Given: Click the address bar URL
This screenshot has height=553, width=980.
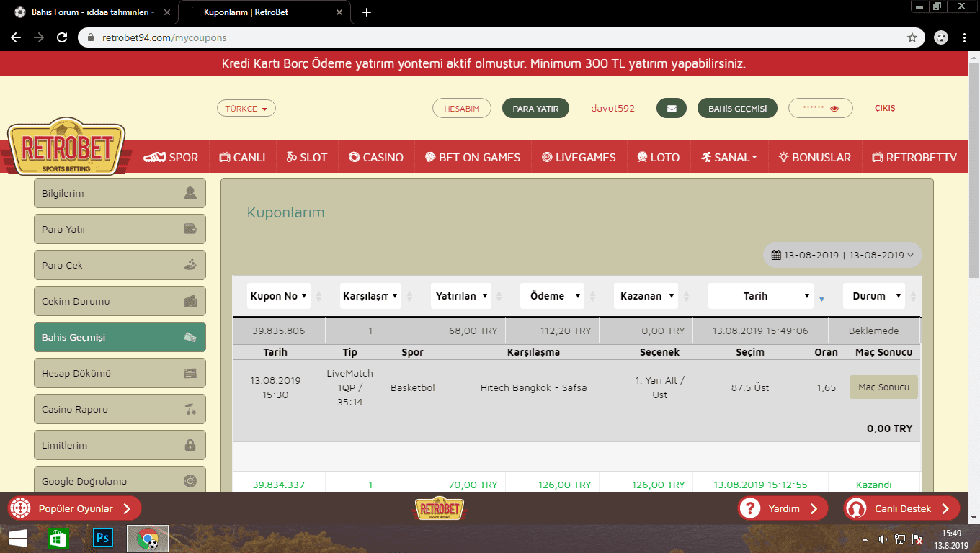Looking at the screenshot, I should pyautogui.click(x=164, y=37).
